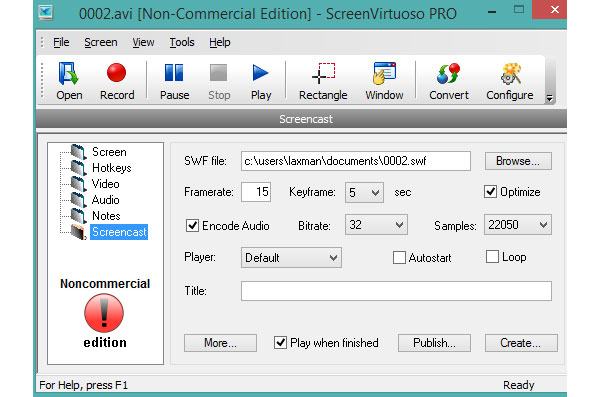Toggle the Optimize checkbox
The height and width of the screenshot is (397, 600).
(x=491, y=191)
